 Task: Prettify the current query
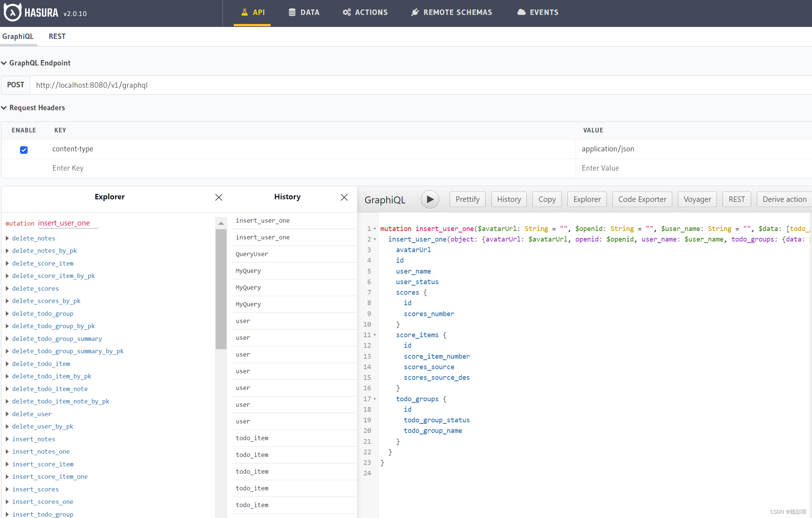tap(467, 199)
